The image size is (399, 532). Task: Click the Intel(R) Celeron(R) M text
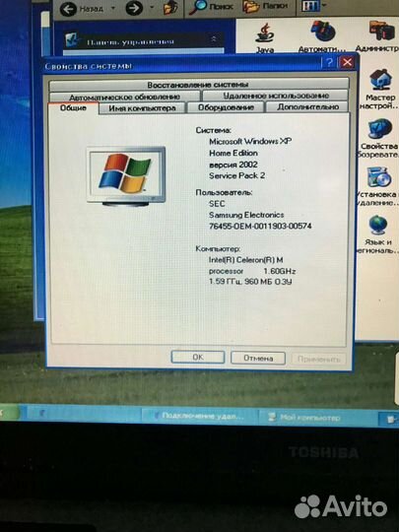click(246, 260)
